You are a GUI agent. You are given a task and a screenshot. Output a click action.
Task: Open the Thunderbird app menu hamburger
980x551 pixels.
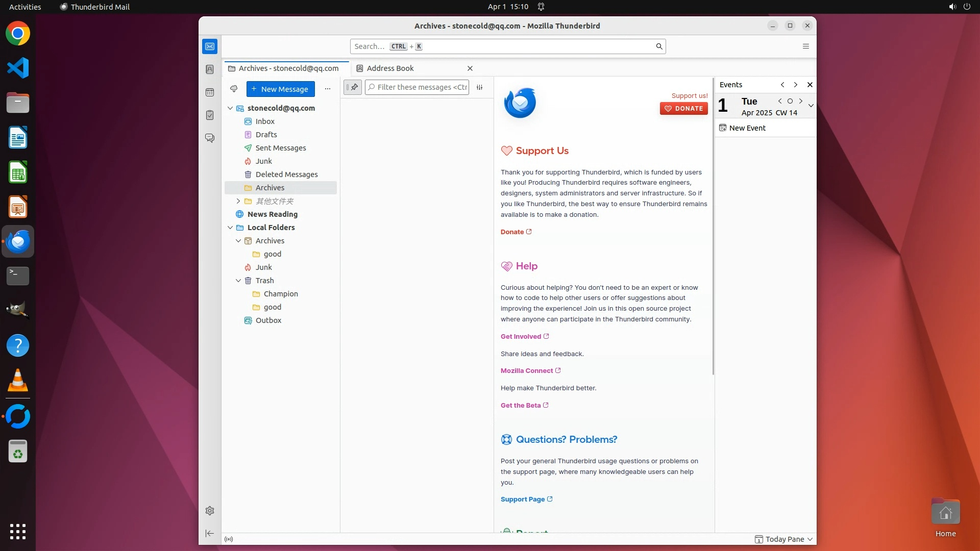pos(806,46)
